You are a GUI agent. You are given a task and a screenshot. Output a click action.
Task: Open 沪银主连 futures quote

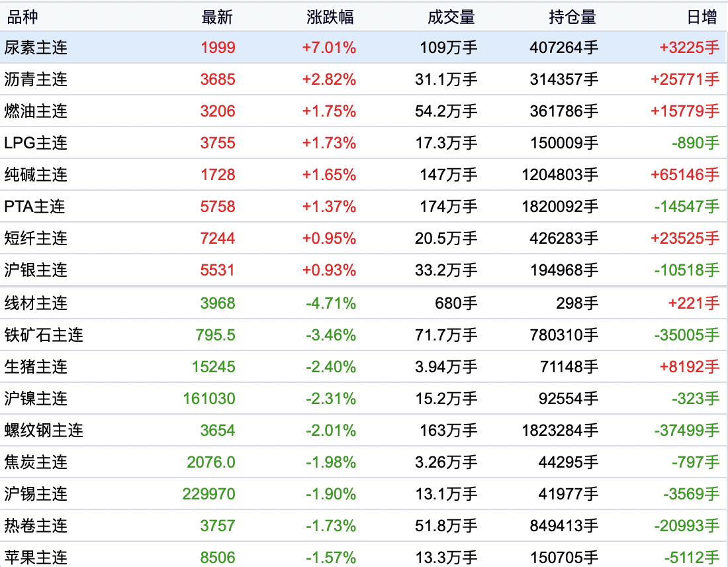36,270
